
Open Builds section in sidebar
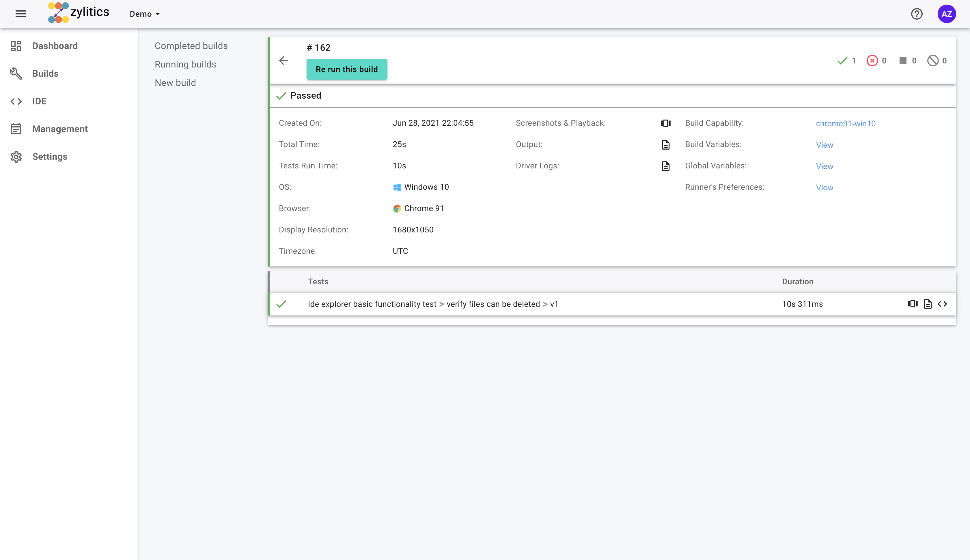point(45,74)
